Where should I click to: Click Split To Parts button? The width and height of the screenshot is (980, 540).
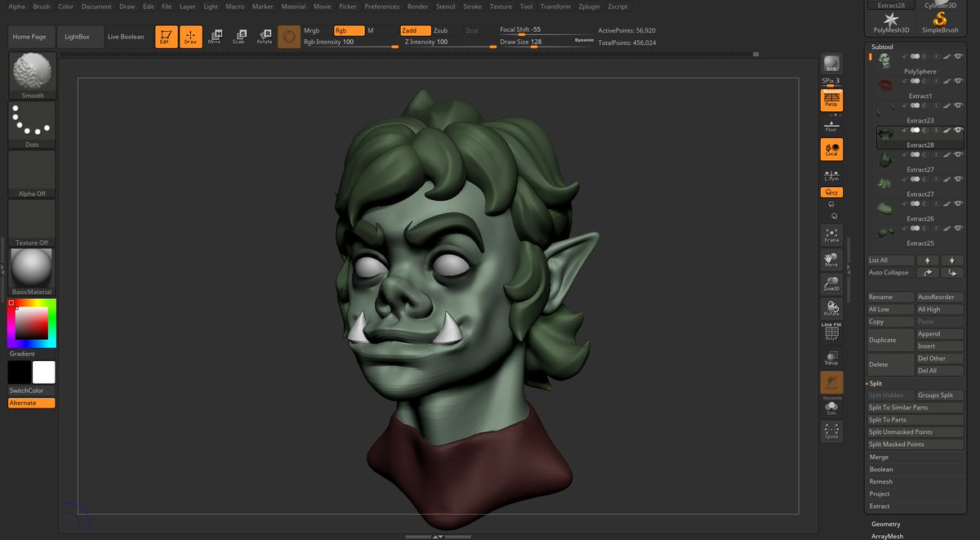tap(915, 420)
